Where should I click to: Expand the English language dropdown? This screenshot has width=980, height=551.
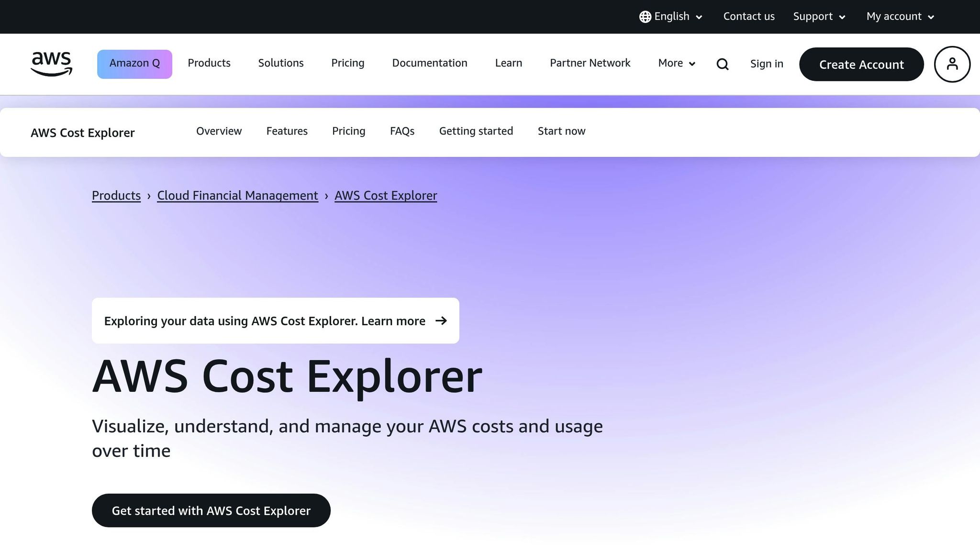tap(671, 17)
